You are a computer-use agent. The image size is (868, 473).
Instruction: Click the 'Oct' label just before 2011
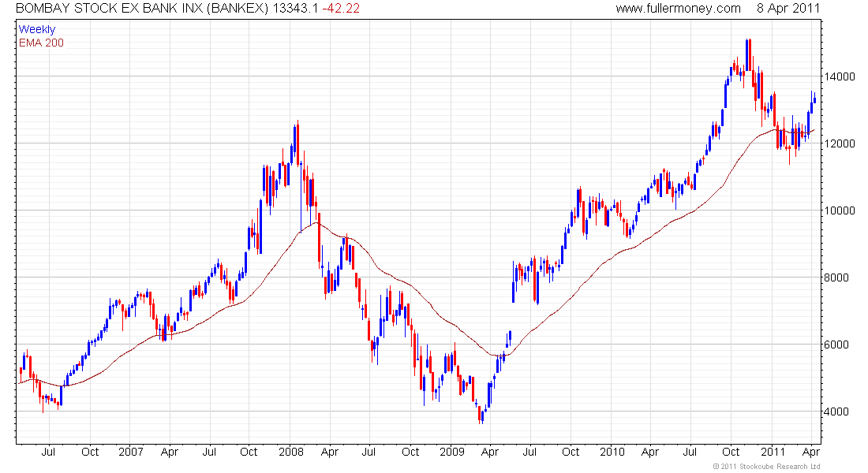click(731, 452)
